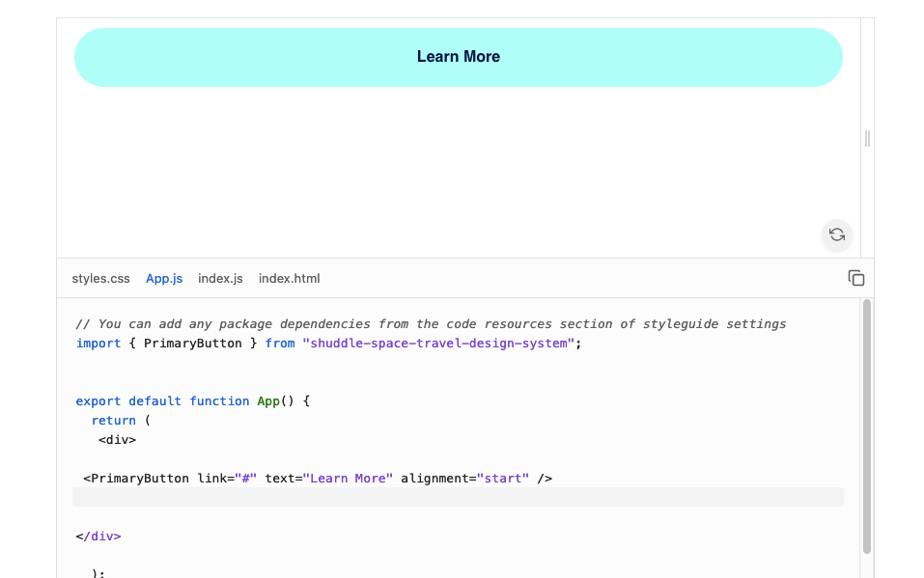Refresh the preview with the reload icon
The image size is (924, 578).
coord(837,235)
